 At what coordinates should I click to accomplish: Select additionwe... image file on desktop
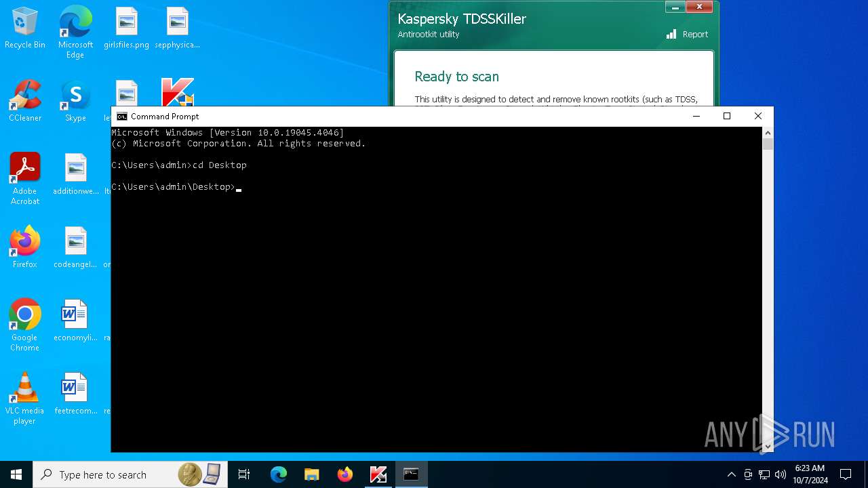tap(75, 174)
